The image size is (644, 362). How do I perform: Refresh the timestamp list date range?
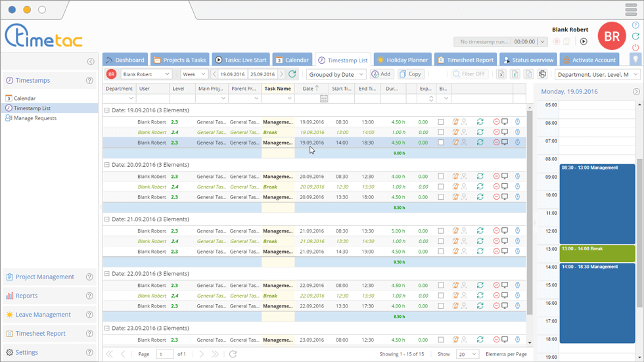coord(292,74)
